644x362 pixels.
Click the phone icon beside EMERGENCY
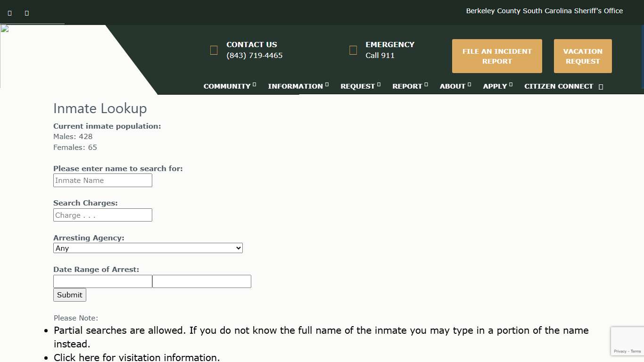(353, 49)
